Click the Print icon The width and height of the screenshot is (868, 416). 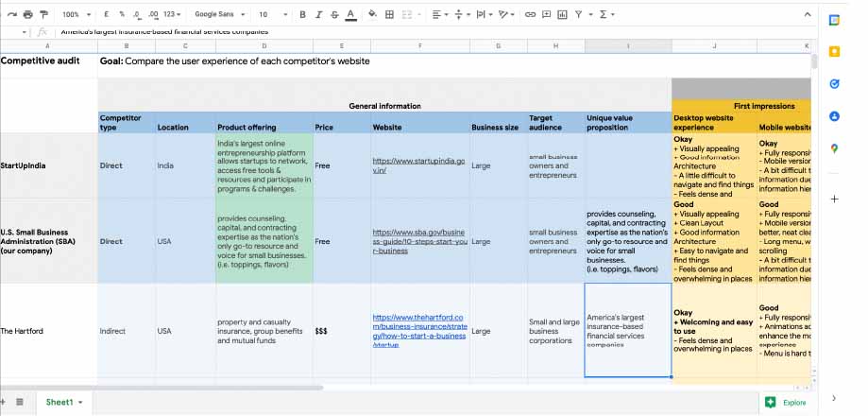pos(27,14)
